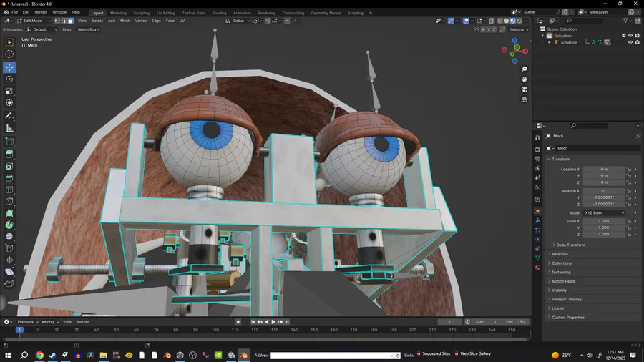Screen dimensions: 644x362
Task: Switch to face select mode
Action: pos(71,21)
